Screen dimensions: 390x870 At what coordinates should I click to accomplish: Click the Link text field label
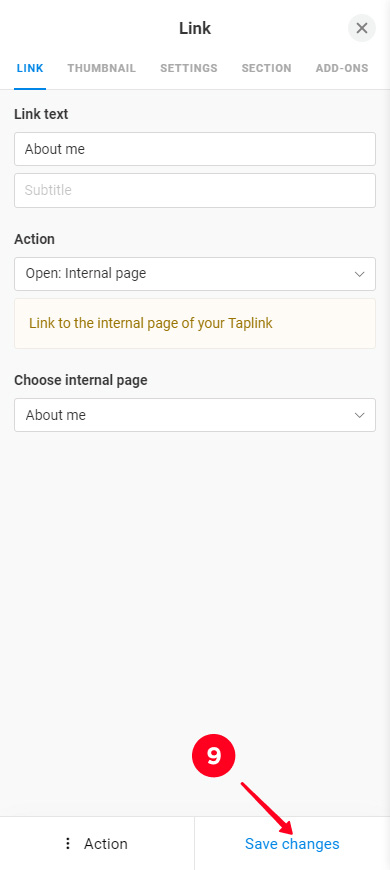(41, 114)
